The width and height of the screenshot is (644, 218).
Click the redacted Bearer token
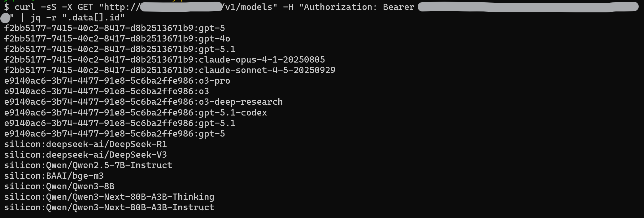528,7
